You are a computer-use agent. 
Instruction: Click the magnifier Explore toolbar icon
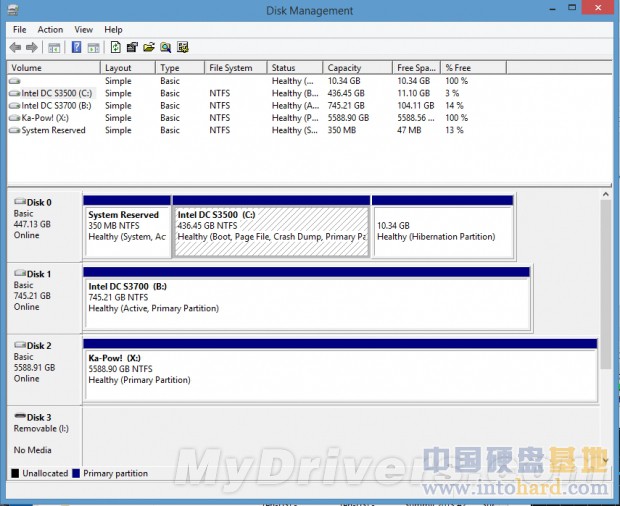[x=166, y=47]
